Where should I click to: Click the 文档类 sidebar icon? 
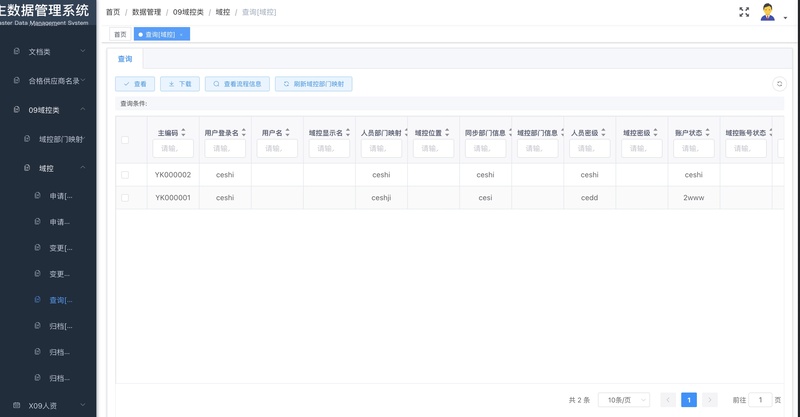pos(17,52)
